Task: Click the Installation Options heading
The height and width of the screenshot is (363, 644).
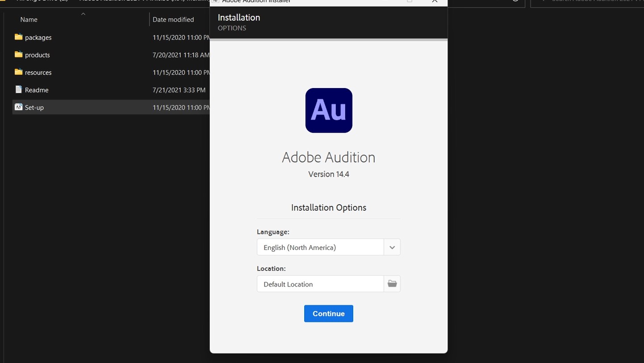Action: coord(329,207)
